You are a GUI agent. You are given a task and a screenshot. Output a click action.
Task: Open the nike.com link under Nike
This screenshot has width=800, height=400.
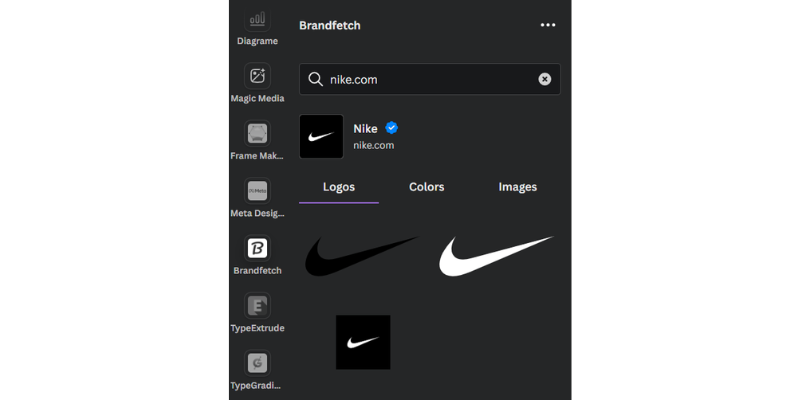[374, 145]
